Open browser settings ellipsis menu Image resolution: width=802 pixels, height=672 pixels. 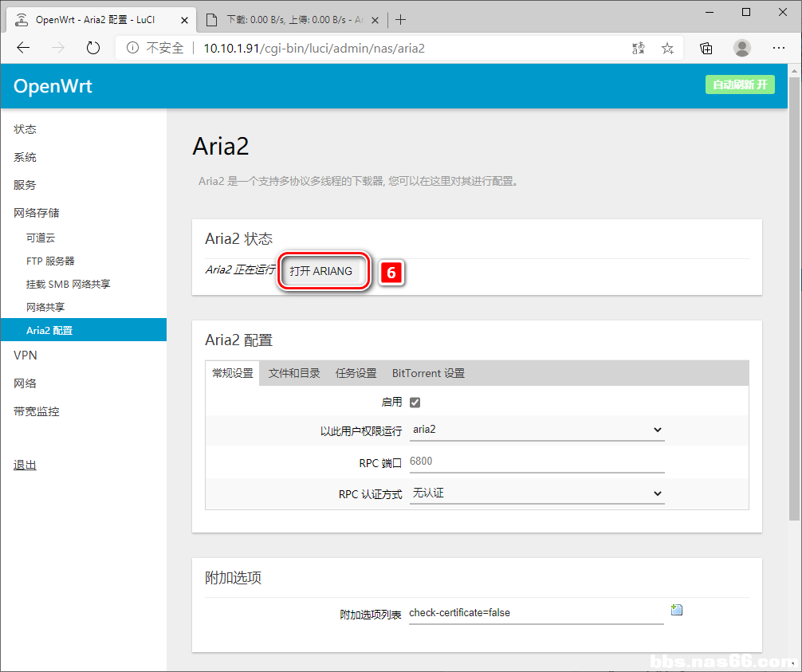click(x=778, y=48)
